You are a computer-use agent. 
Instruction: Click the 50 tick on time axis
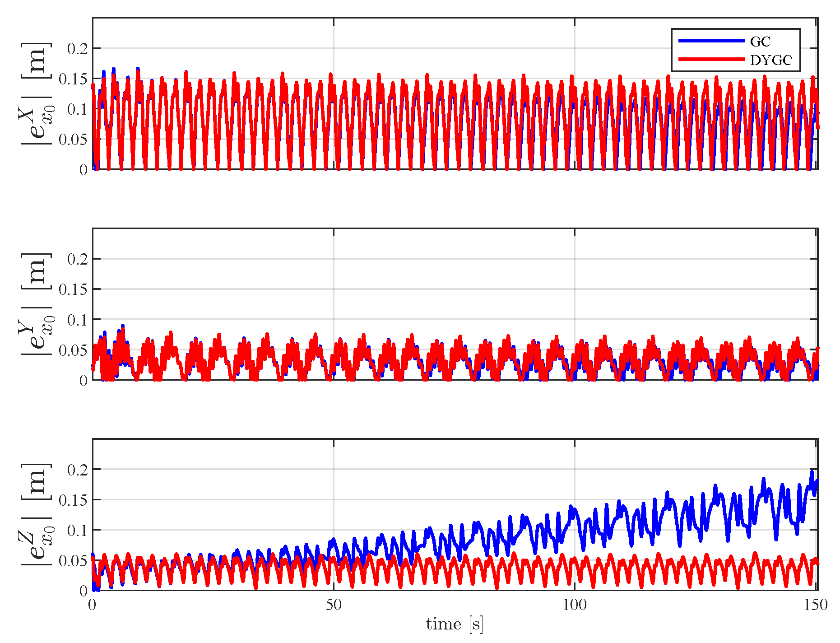[x=334, y=605]
